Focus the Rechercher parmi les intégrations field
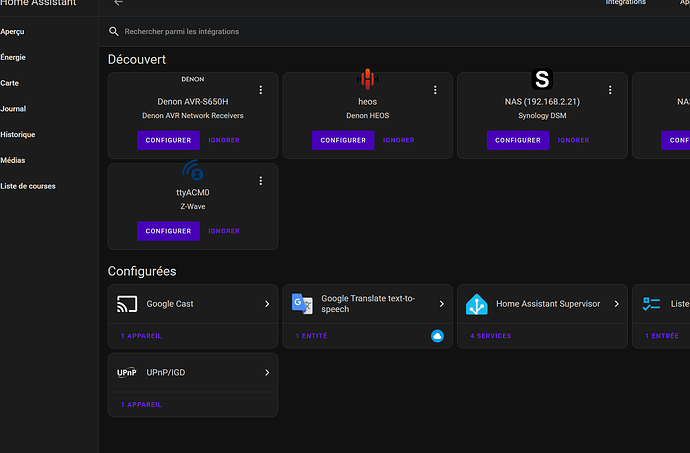The height and width of the screenshot is (453, 690). coord(396,31)
